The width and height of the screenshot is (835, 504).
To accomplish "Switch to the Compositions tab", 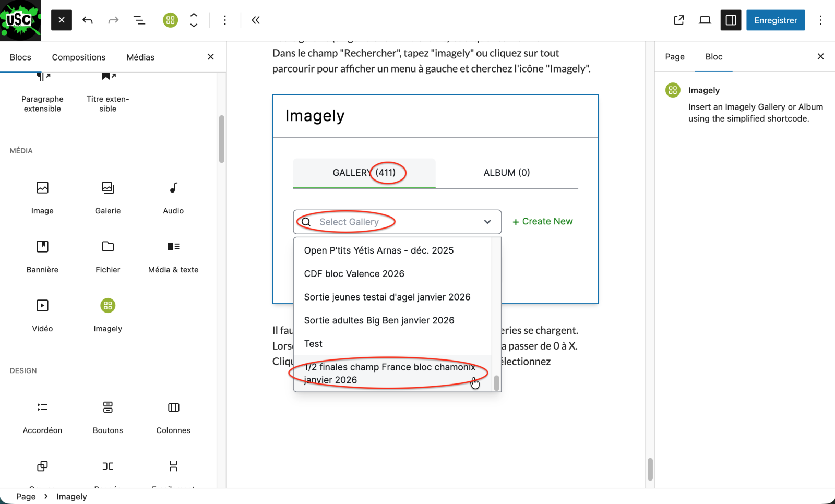I will pyautogui.click(x=79, y=57).
